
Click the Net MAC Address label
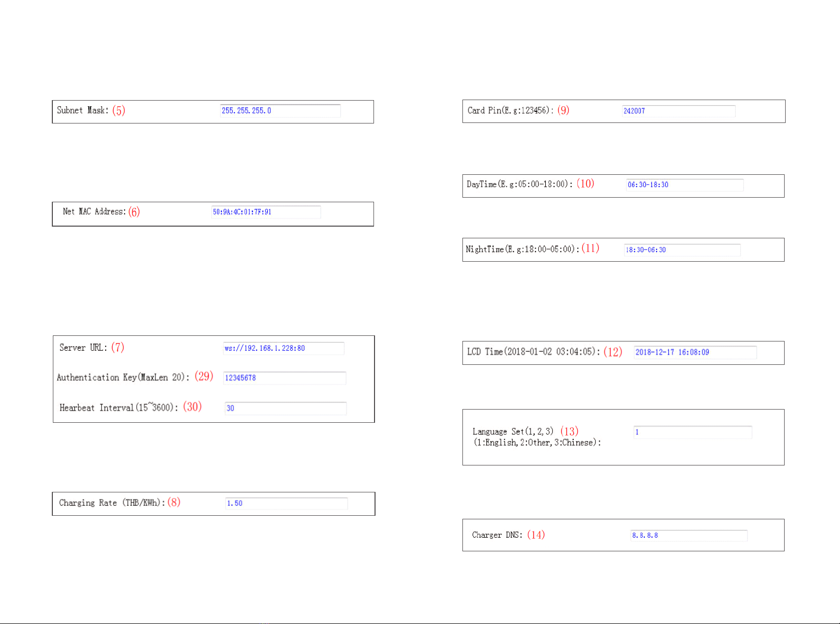[94, 211]
